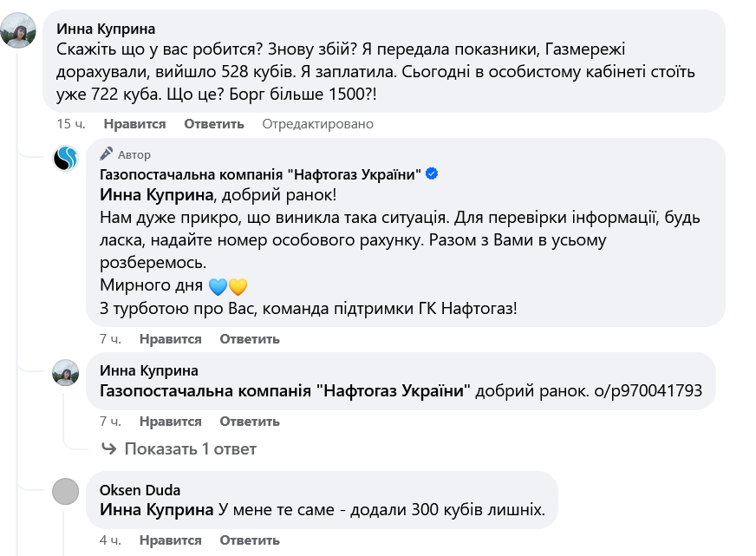Click the reply arrow icon beside Показать 1 ответ
Viewport: 756px width, 556px height.
pos(109,448)
